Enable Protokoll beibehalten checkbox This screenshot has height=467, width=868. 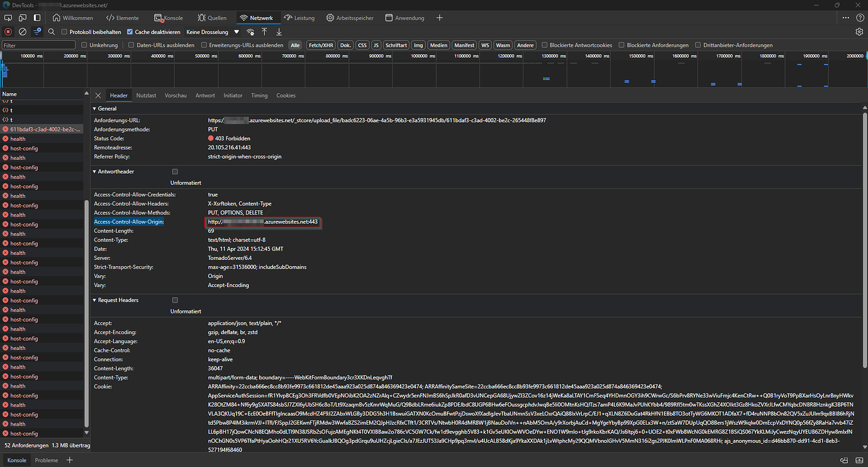point(64,31)
